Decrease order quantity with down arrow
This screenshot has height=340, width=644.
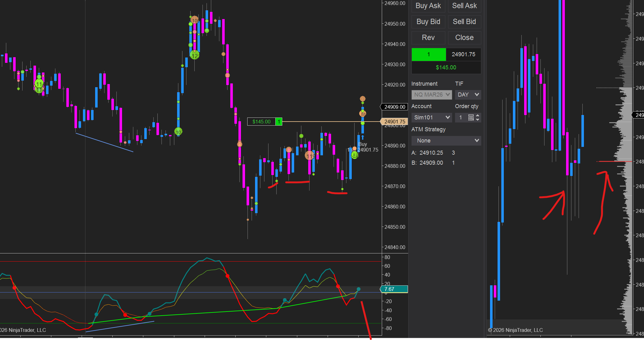[x=478, y=120]
